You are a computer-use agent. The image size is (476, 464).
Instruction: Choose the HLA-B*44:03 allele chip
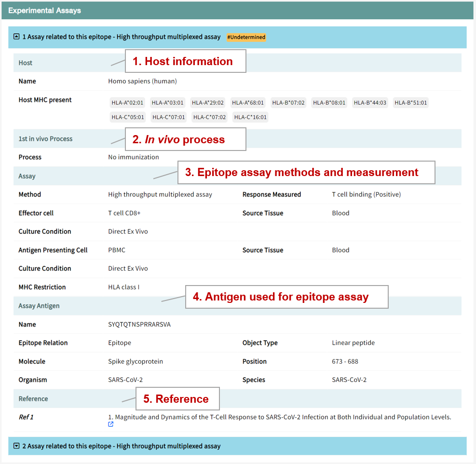(370, 103)
